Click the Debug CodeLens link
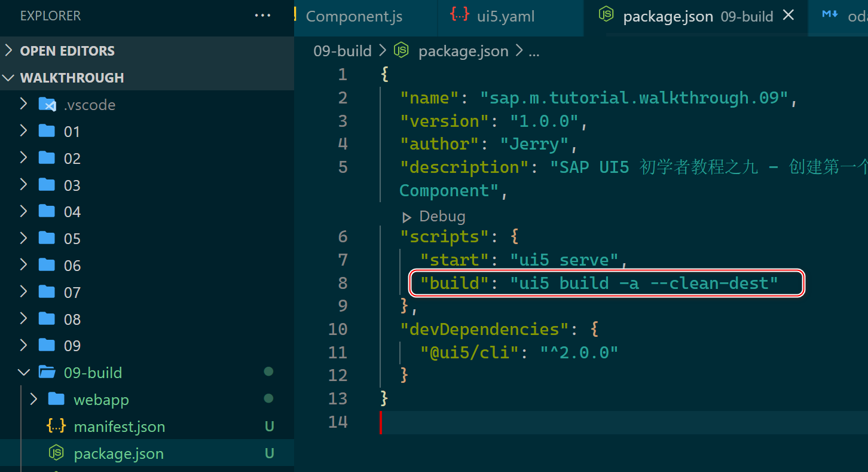Image resolution: width=868 pixels, height=472 pixels. coord(441,216)
